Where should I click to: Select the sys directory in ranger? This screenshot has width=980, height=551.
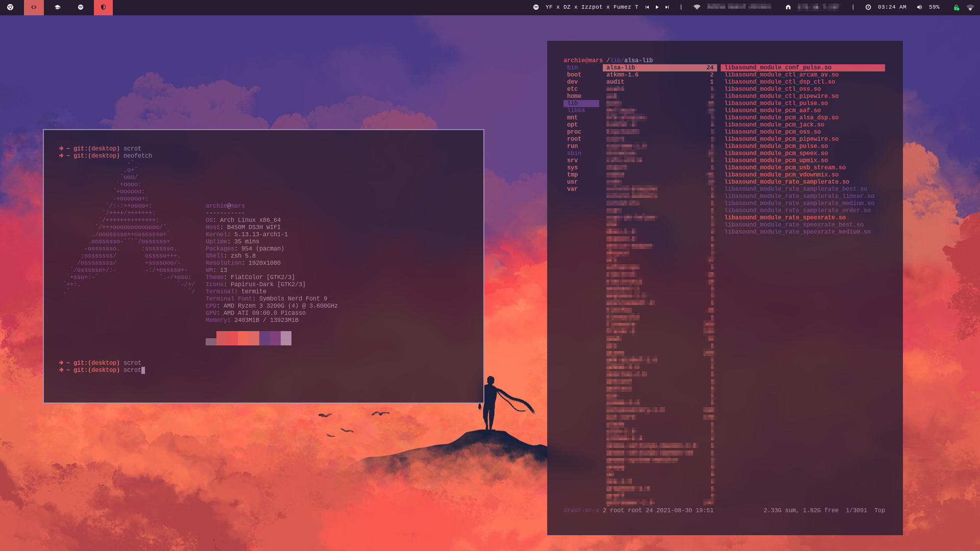(x=572, y=167)
